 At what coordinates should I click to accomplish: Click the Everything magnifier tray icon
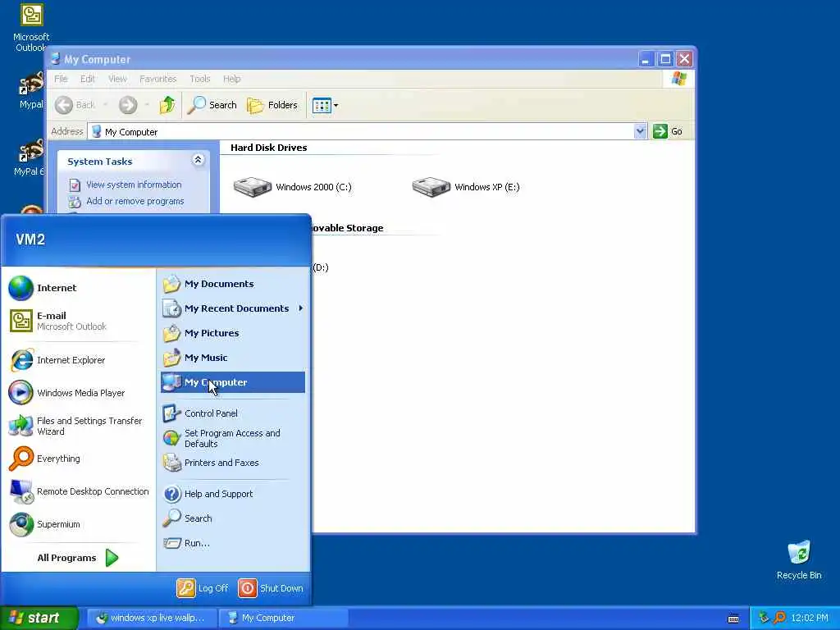pos(779,618)
